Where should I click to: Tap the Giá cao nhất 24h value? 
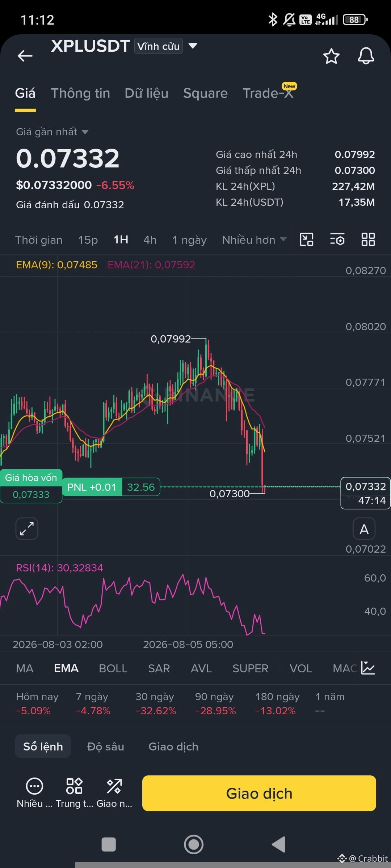coord(355,154)
